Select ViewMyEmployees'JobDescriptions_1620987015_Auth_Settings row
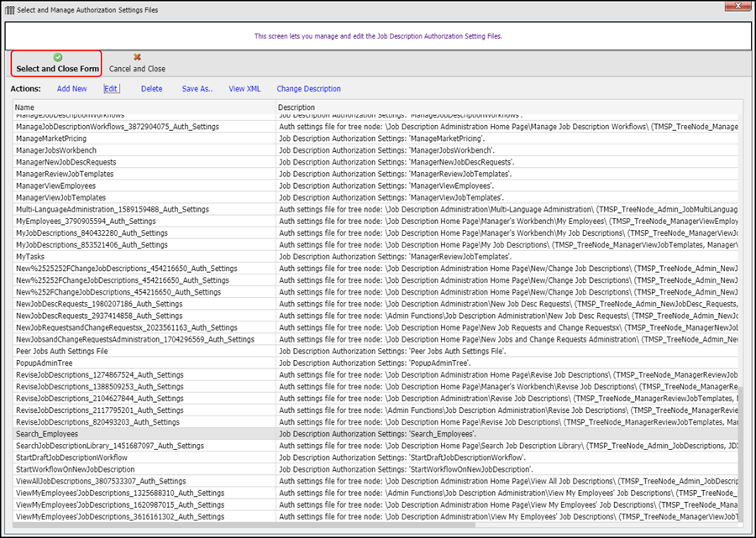Screen dimensions: 756x538 point(375,504)
